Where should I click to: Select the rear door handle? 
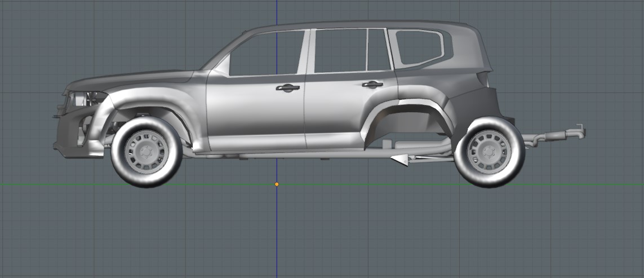[372, 85]
